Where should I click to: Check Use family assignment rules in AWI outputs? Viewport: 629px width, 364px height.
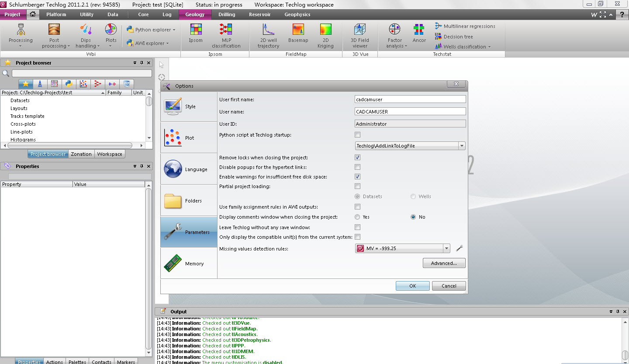(358, 207)
